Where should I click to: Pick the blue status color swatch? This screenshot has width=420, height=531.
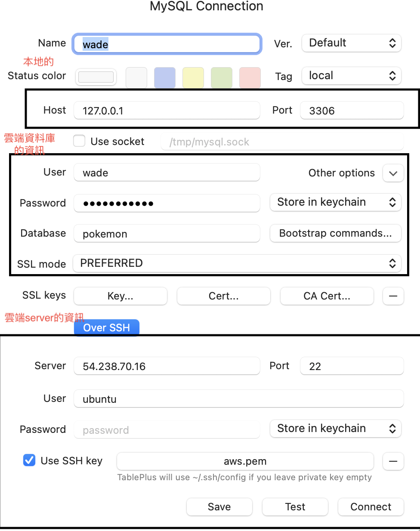165,77
